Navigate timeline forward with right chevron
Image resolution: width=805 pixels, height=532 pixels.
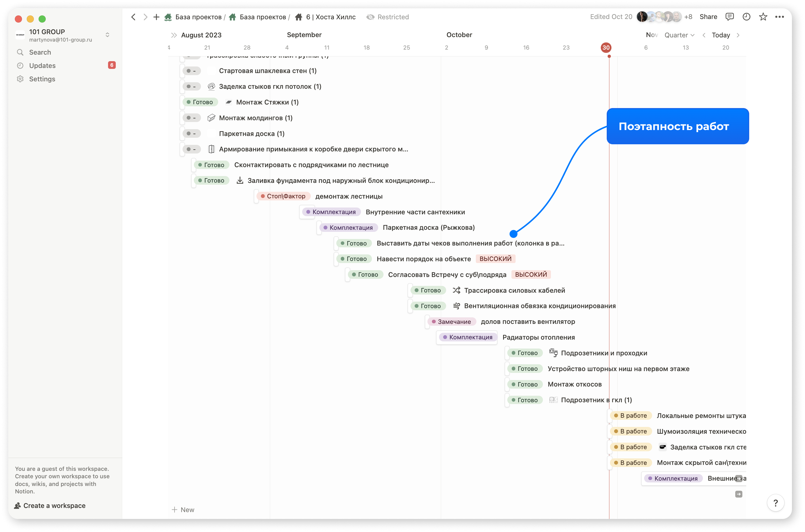738,35
